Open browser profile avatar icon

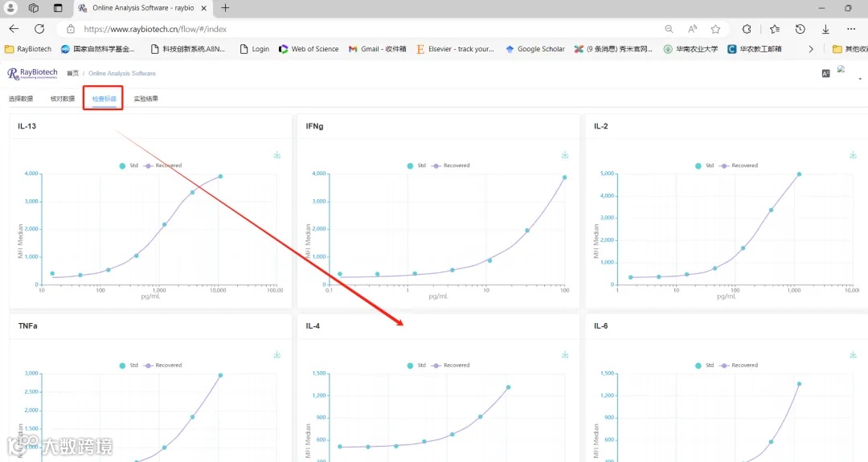pos(10,8)
